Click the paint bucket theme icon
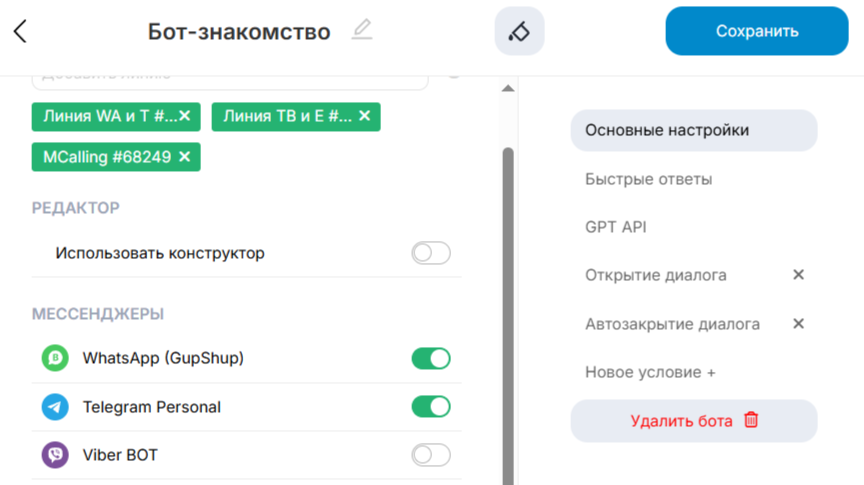This screenshot has width=864, height=485. pos(519,31)
